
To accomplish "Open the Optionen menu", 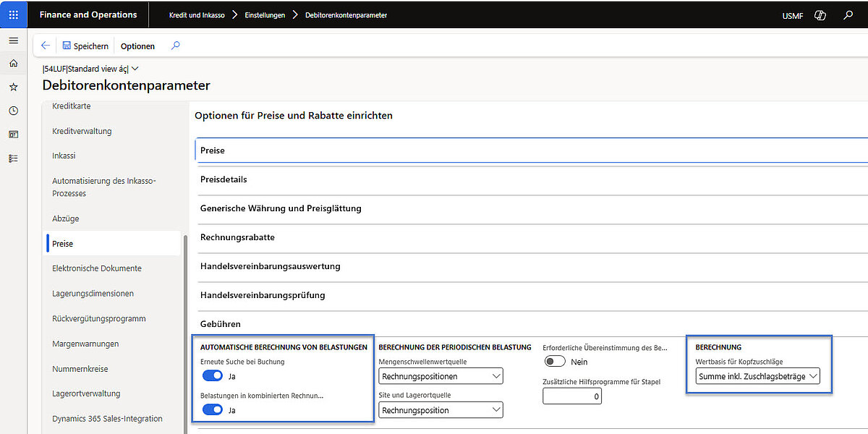I will pos(137,46).
